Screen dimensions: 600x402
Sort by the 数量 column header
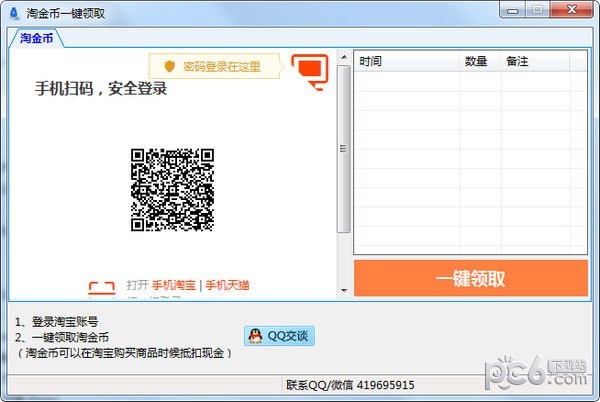coord(480,61)
